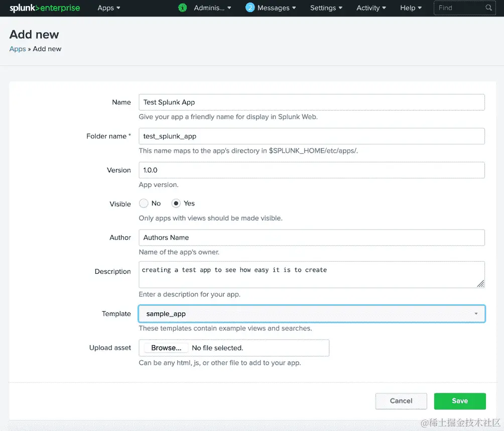Click the Author input field

pos(311,238)
